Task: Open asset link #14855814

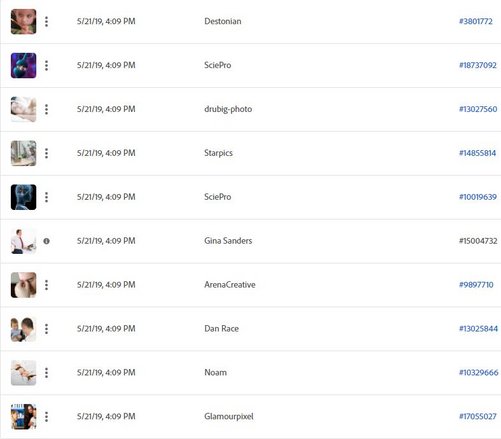Action: (x=477, y=153)
